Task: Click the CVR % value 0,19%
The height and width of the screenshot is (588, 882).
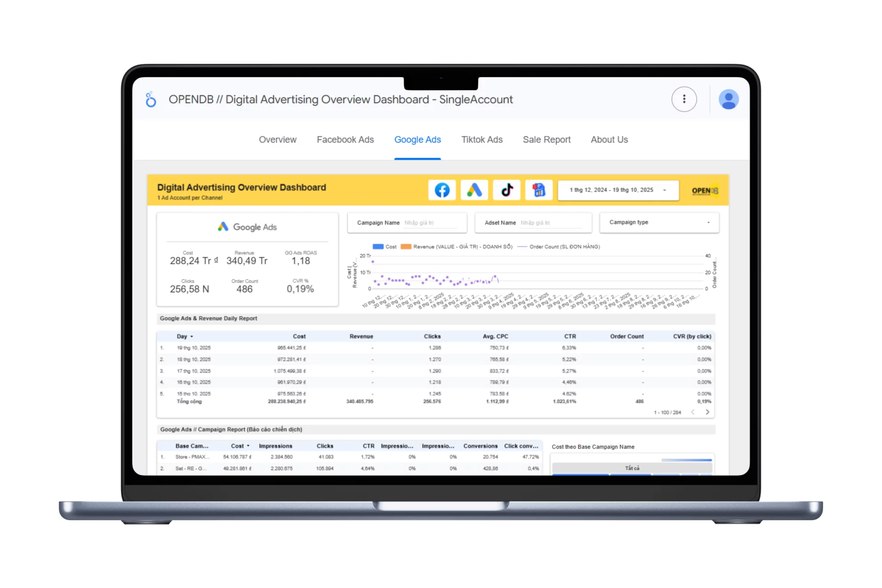Action: pos(300,289)
